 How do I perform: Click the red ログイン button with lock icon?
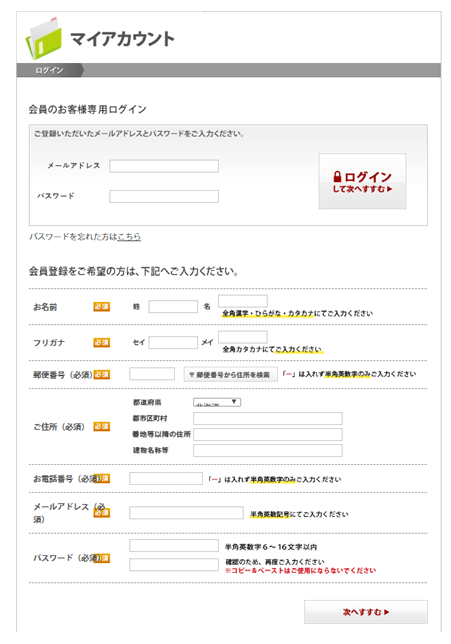click(362, 181)
